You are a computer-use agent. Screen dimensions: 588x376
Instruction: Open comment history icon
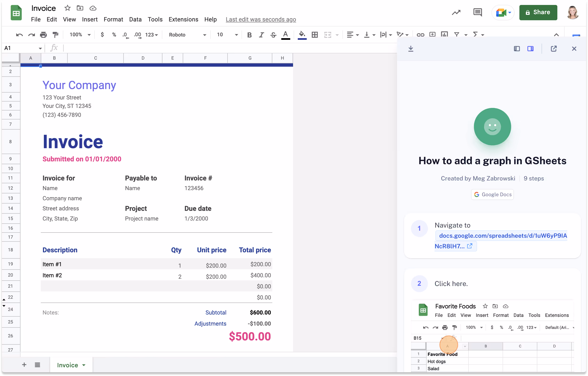pos(477,12)
